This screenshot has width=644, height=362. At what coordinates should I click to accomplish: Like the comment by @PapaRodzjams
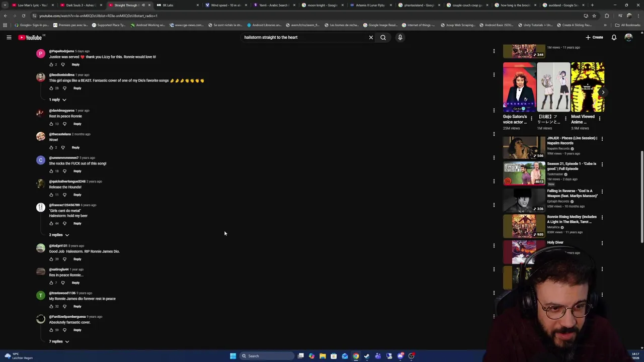tap(51, 64)
